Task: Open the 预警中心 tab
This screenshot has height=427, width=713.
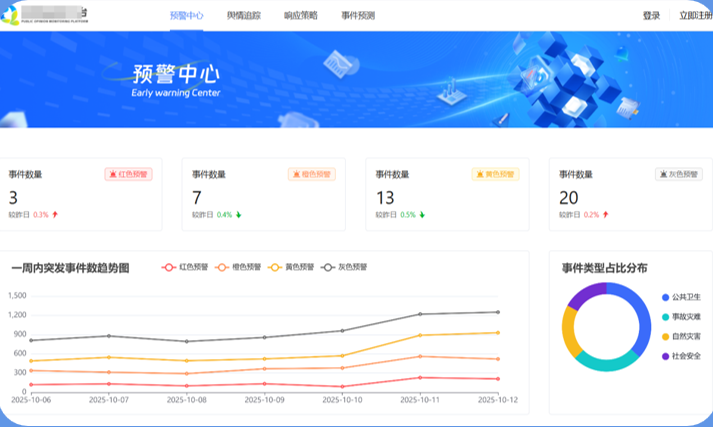Action: pyautogui.click(x=186, y=15)
